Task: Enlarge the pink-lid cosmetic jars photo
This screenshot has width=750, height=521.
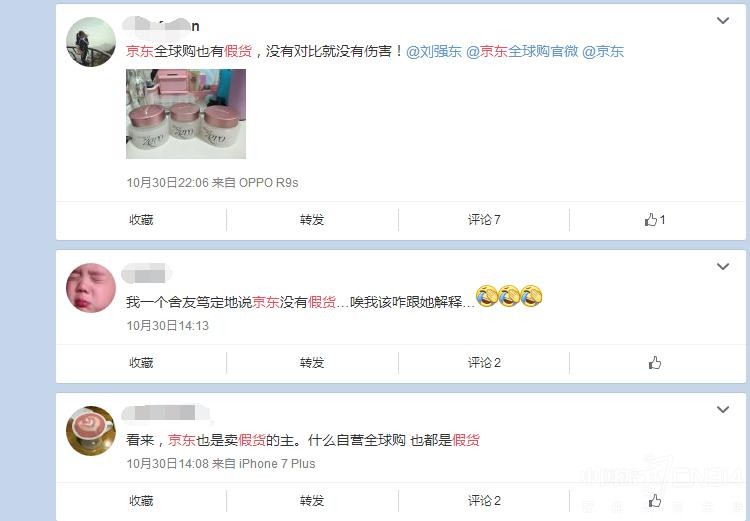Action: 186,114
